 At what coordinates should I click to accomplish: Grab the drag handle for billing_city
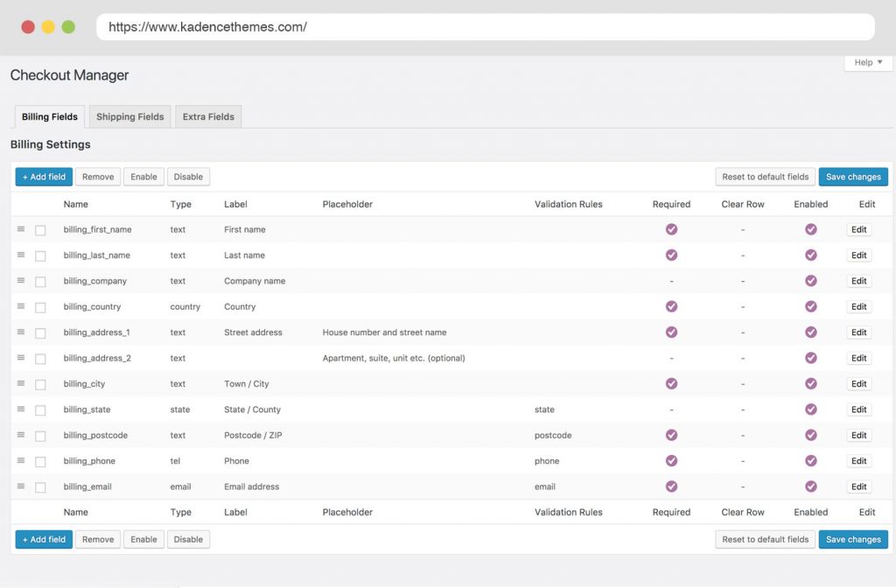coord(21,383)
